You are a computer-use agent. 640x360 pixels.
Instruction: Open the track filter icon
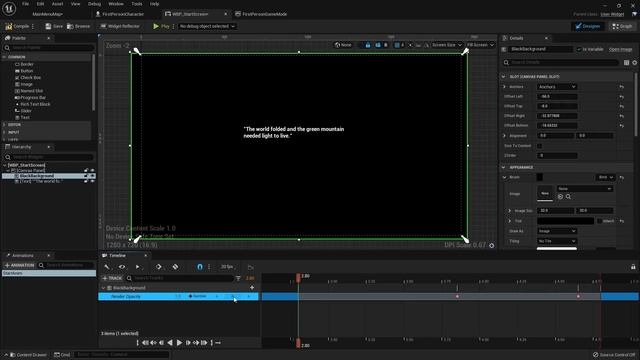tap(238, 278)
